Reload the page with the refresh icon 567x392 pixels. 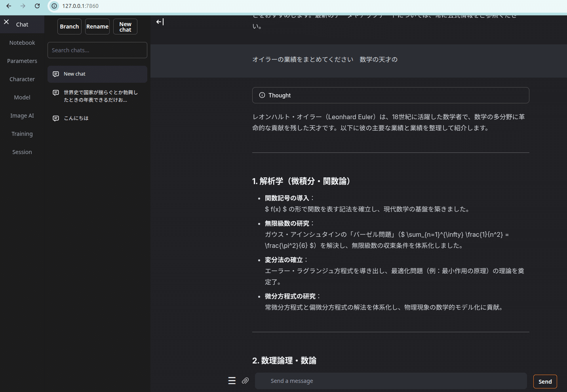tap(37, 6)
